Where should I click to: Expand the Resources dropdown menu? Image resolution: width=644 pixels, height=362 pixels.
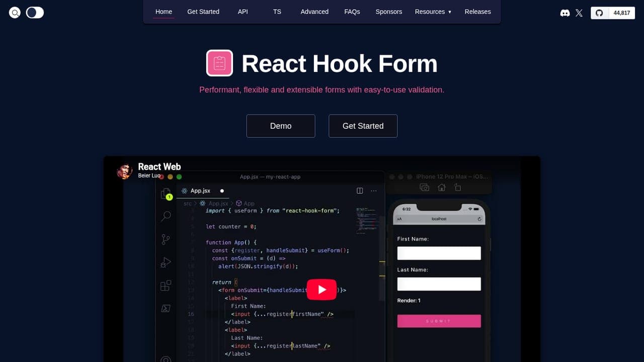[x=433, y=12]
